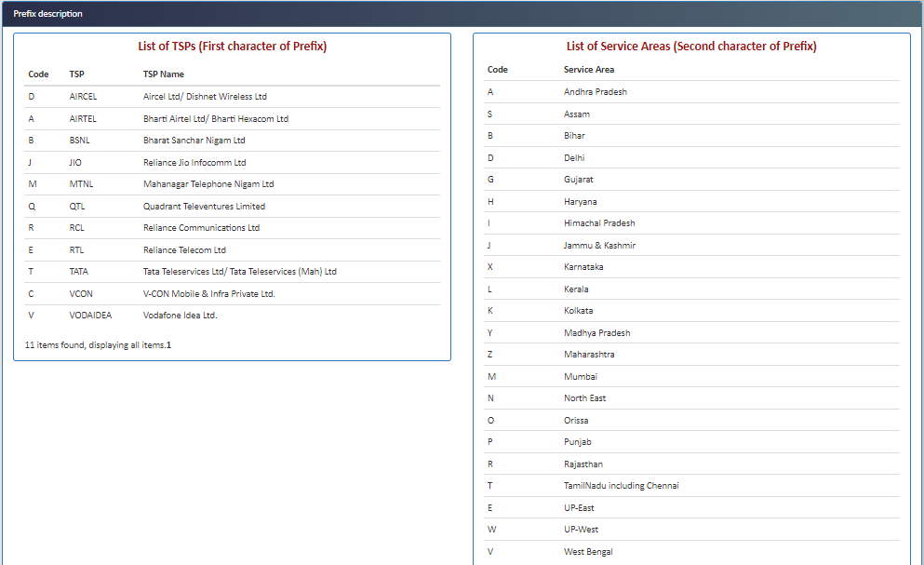Image resolution: width=924 pixels, height=565 pixels.
Task: Select the Madhya Pradesh service area
Action: pyautogui.click(x=597, y=333)
